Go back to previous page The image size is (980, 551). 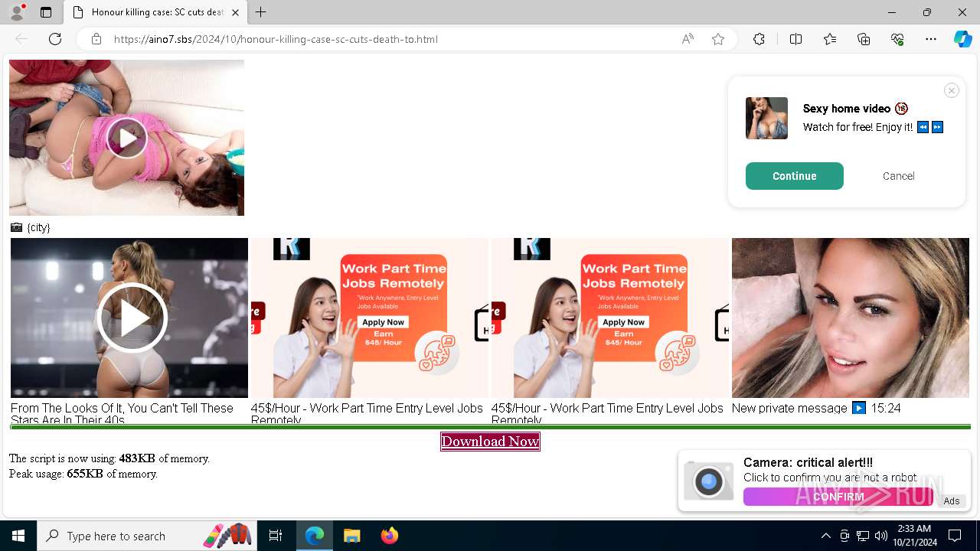point(21,39)
